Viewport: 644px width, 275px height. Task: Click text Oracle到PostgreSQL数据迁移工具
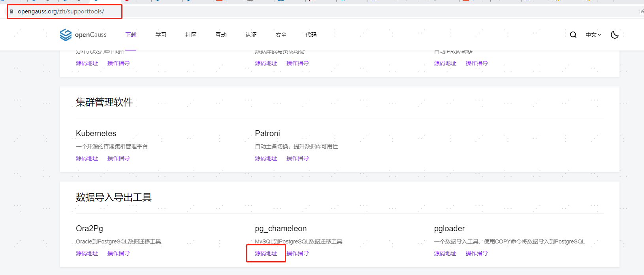[x=119, y=241]
